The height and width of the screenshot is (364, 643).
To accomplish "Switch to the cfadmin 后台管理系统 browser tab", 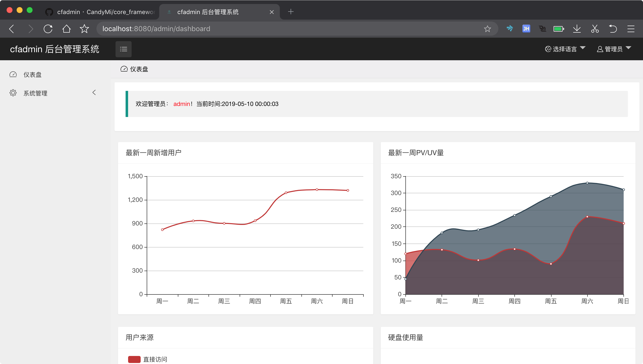I will [x=208, y=12].
